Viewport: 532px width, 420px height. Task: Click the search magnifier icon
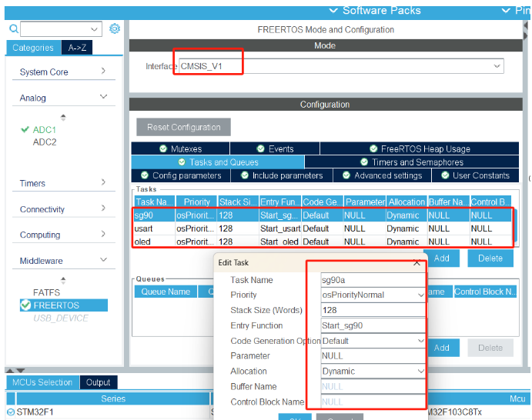tap(14, 28)
